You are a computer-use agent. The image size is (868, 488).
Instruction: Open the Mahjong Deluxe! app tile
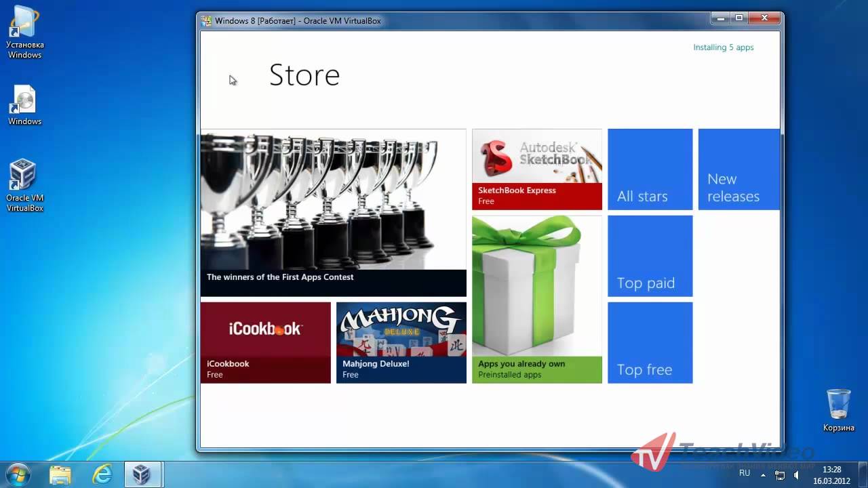(x=401, y=343)
